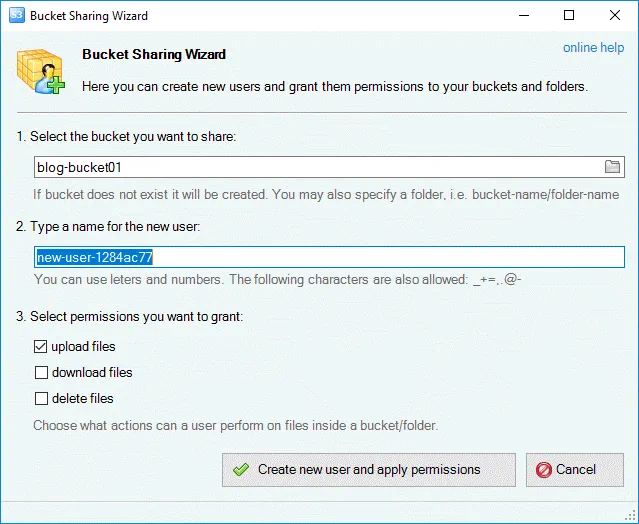Click the S3 app icon in title bar

click(x=15, y=15)
